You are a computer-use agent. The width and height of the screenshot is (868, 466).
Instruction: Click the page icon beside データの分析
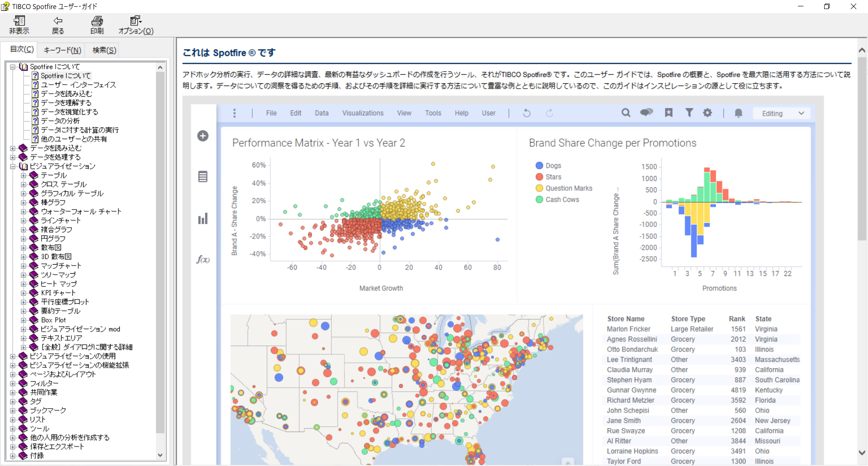coord(35,121)
